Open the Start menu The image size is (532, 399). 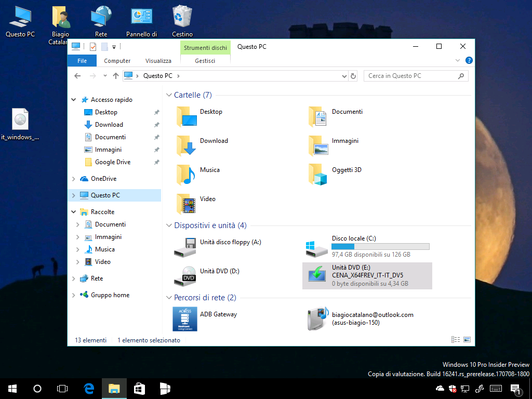12,389
